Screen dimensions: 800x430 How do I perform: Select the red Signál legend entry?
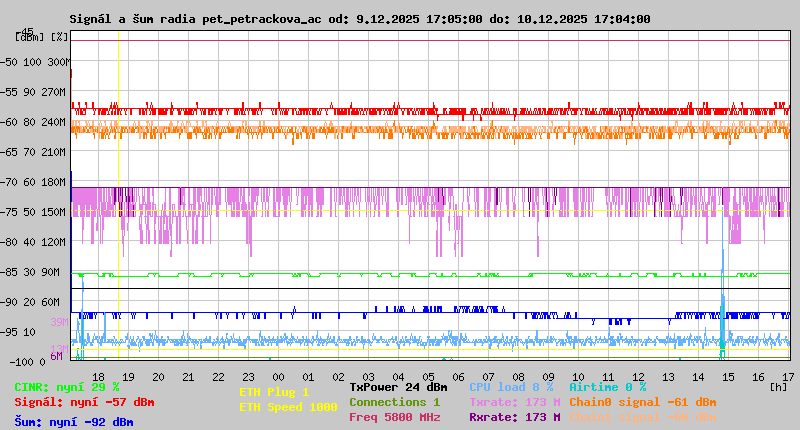coord(84,403)
